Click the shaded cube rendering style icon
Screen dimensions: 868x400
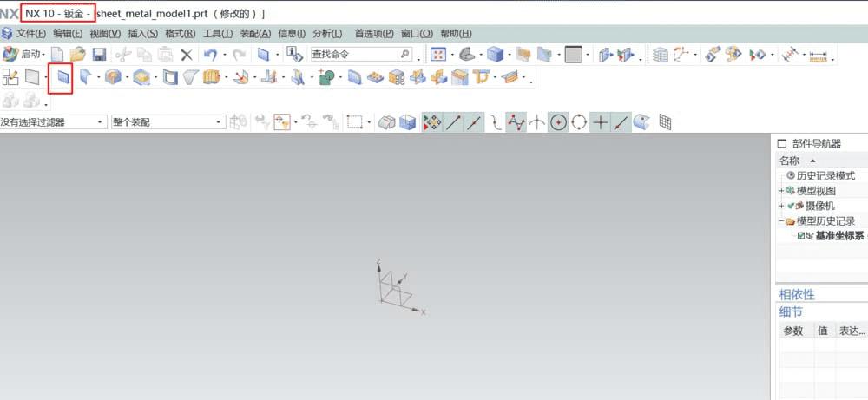click(495, 54)
